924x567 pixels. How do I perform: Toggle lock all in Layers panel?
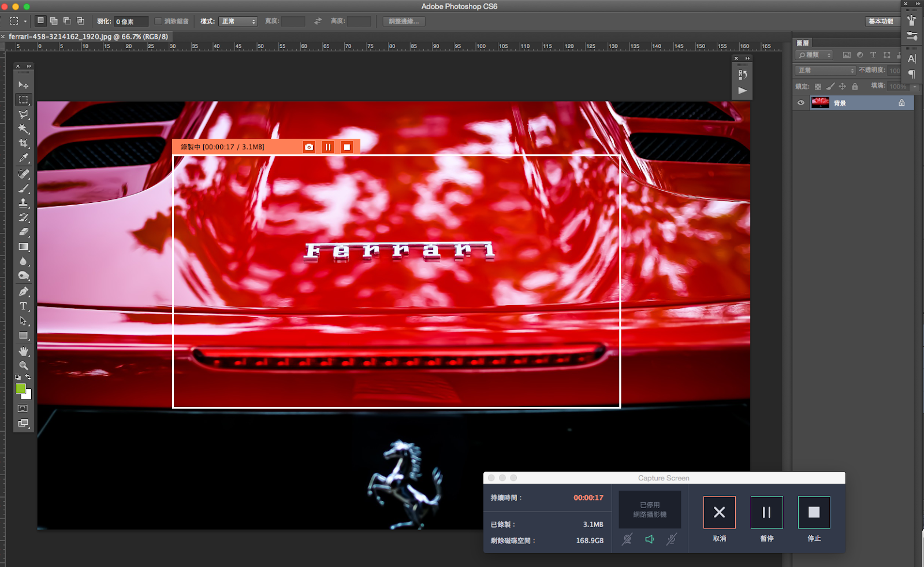click(x=855, y=87)
